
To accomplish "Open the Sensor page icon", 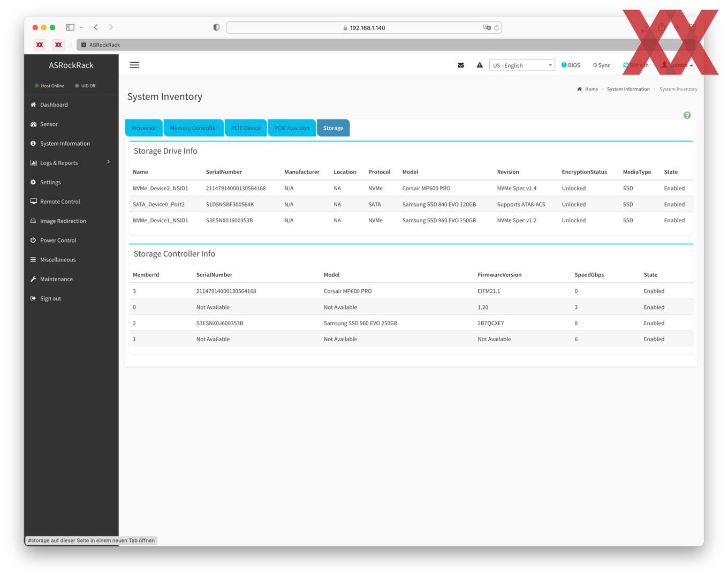I will point(33,124).
